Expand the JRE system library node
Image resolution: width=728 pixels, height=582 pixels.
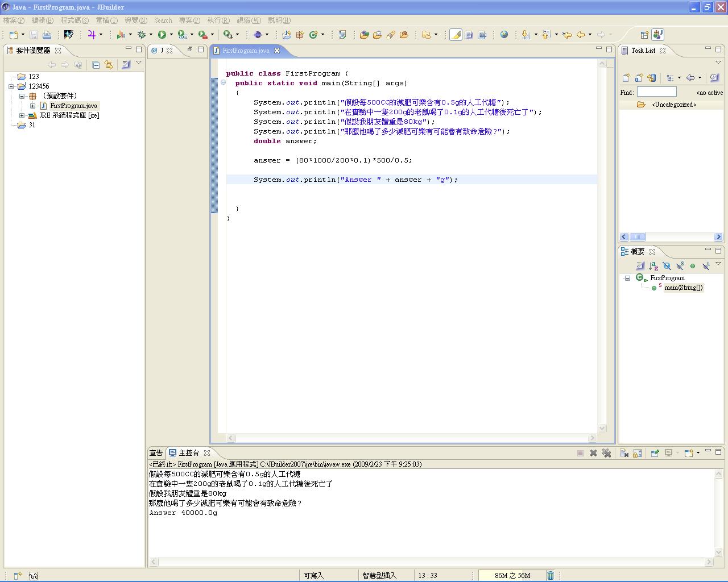[x=22, y=115]
